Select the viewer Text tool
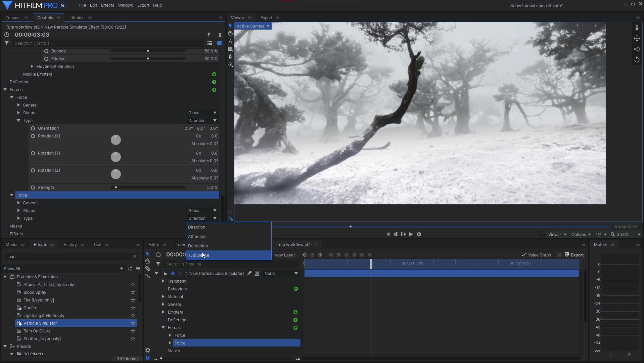The image size is (644, 363). point(230,41)
